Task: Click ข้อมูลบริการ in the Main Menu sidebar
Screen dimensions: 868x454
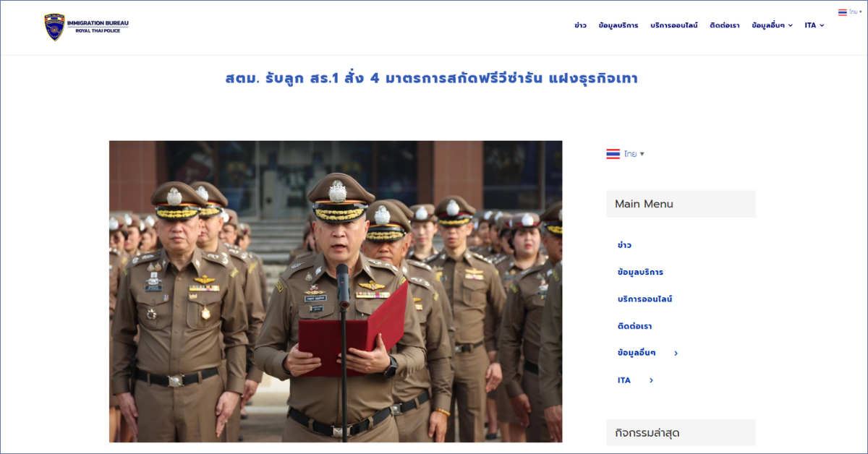Action: [640, 273]
